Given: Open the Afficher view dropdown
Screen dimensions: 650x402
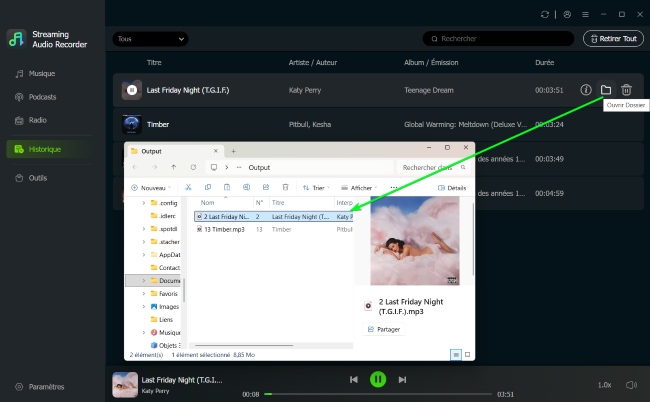Looking at the screenshot, I should (359, 188).
